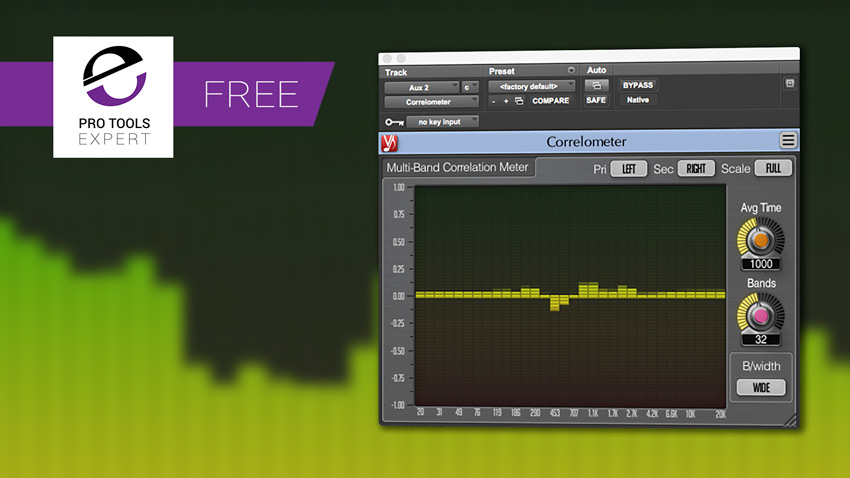Open the Sec RIGHT channel selector

(696, 169)
